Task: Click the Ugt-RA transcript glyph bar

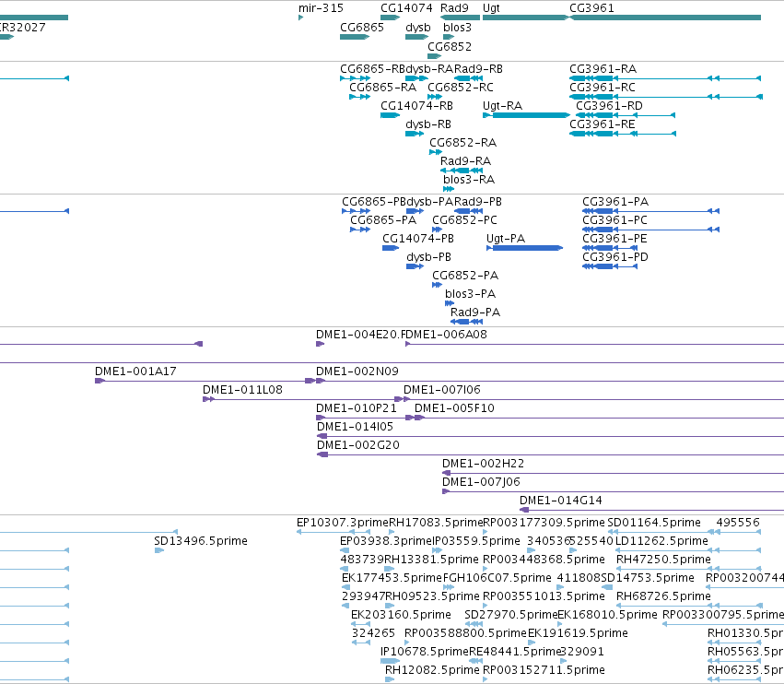Action: pos(526,115)
